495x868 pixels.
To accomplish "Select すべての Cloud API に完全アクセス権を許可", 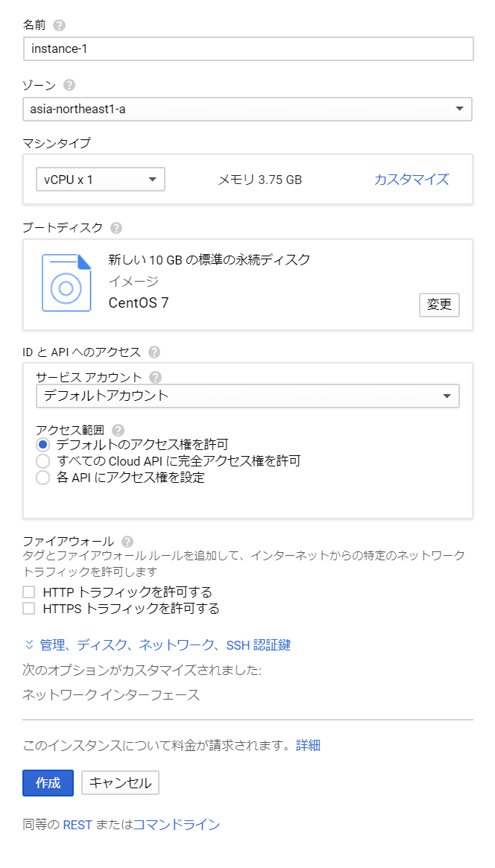I will [x=43, y=461].
